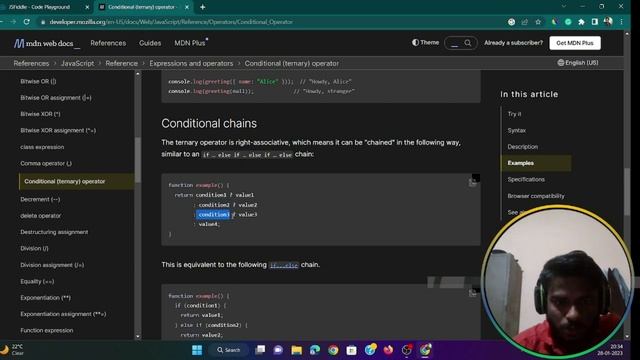The image size is (640, 360).
Task: Copy the ternary chain code block
Action: (473, 182)
